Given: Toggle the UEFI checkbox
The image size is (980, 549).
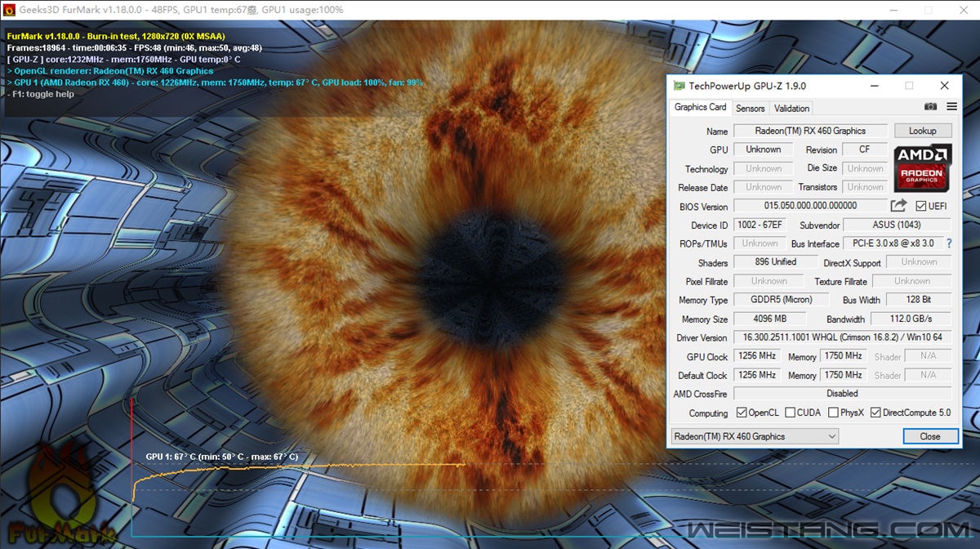Looking at the screenshot, I should tap(920, 206).
